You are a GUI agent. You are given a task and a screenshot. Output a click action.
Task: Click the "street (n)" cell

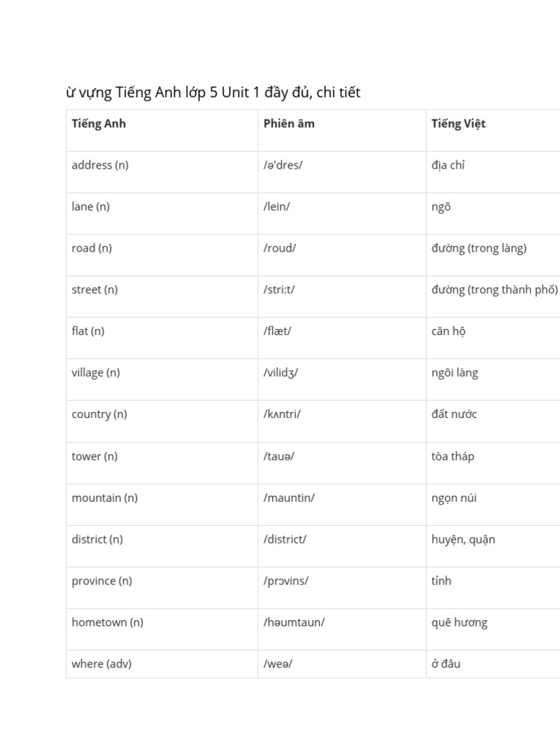[x=95, y=290]
